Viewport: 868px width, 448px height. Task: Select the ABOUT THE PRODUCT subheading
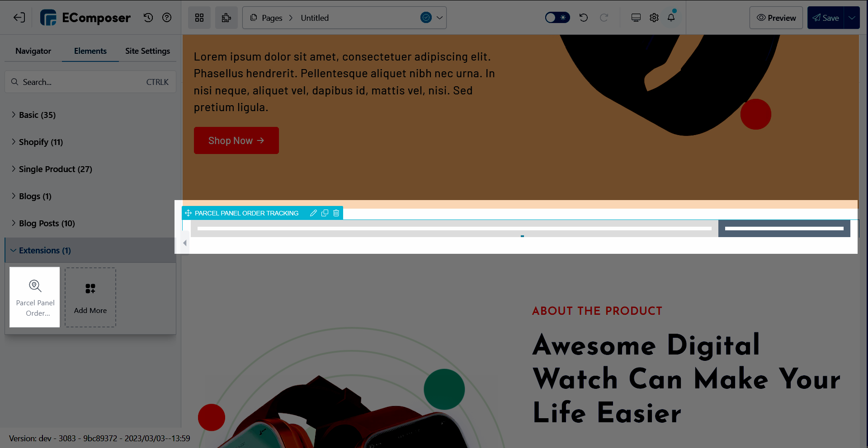tap(597, 311)
